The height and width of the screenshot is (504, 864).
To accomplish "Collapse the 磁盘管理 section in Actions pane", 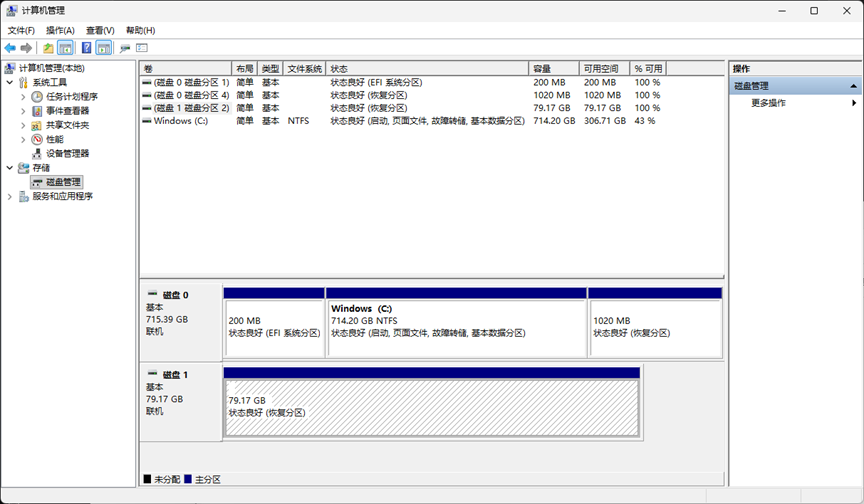I will click(853, 86).
